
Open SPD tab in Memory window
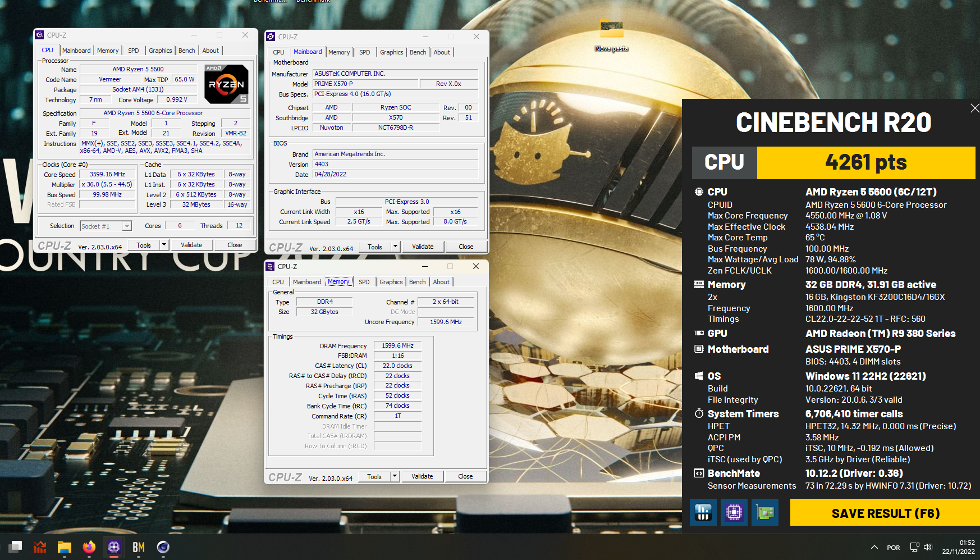[x=364, y=282]
